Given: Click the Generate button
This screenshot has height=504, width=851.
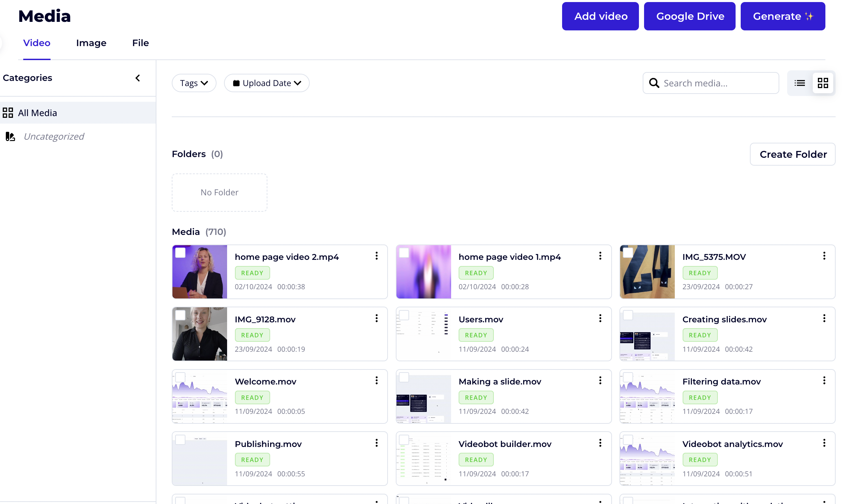Looking at the screenshot, I should 783,16.
